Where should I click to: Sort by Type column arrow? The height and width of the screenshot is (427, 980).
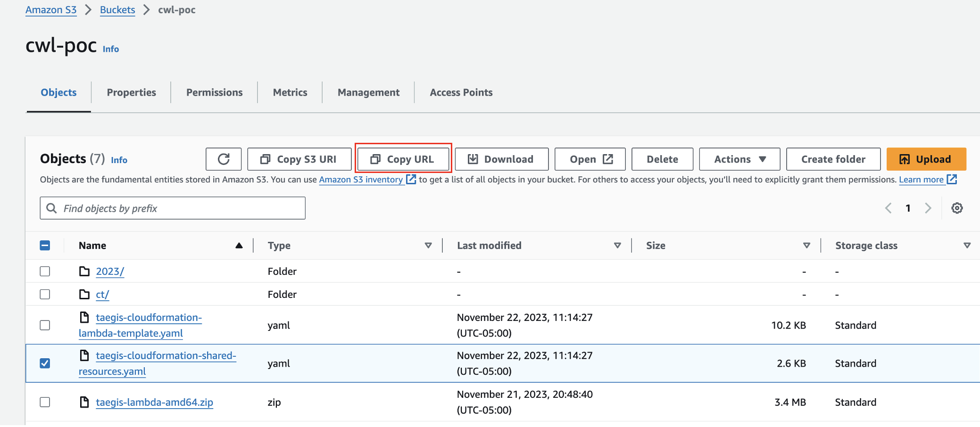(x=428, y=246)
